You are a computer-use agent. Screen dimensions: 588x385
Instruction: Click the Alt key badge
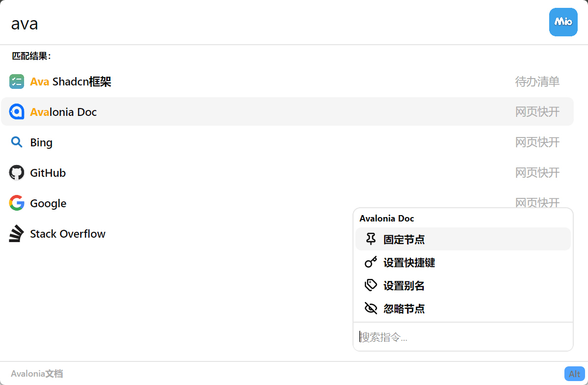click(574, 374)
